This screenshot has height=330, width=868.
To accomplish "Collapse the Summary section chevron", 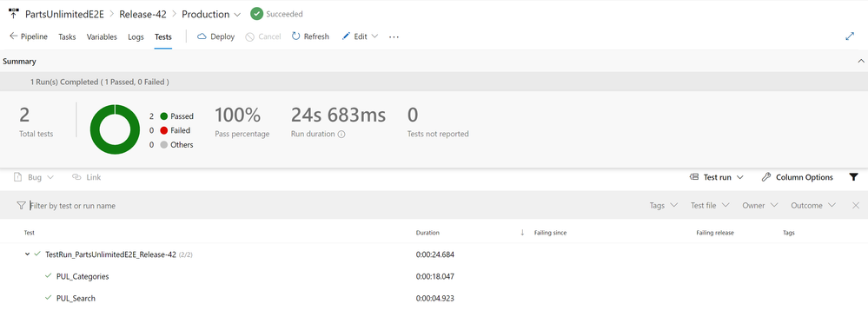I will (861, 62).
